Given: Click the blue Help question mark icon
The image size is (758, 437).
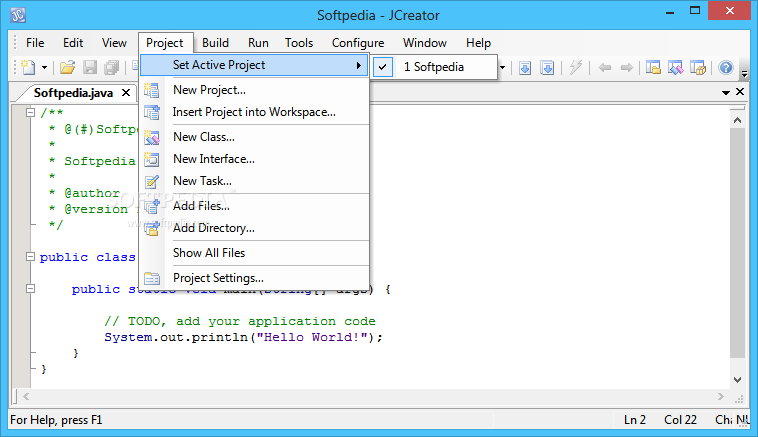Looking at the screenshot, I should (726, 68).
